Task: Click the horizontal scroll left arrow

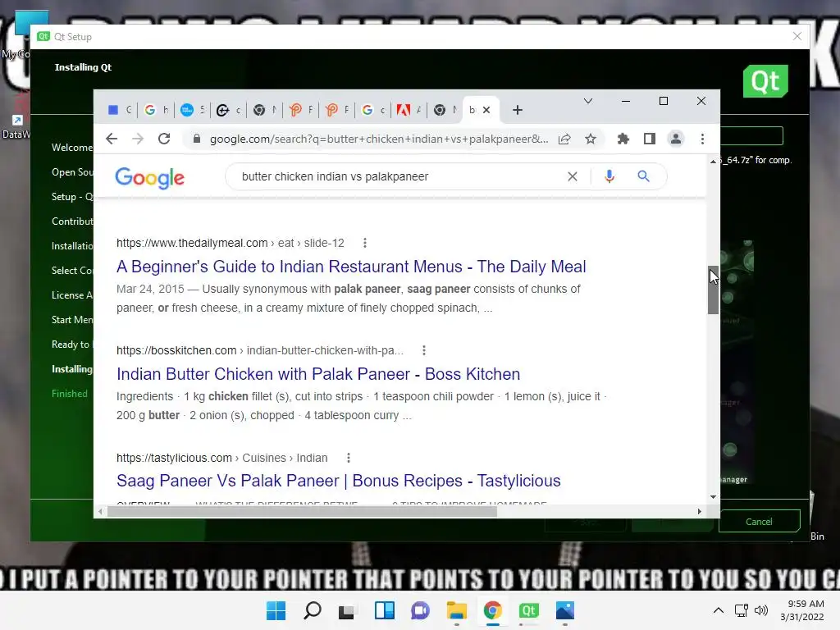Action: point(100,512)
